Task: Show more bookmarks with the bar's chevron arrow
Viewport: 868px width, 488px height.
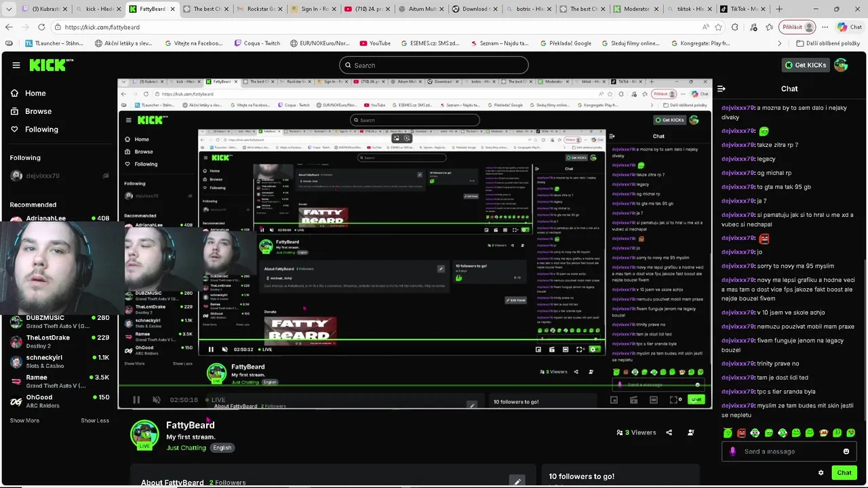Action: 779,43
